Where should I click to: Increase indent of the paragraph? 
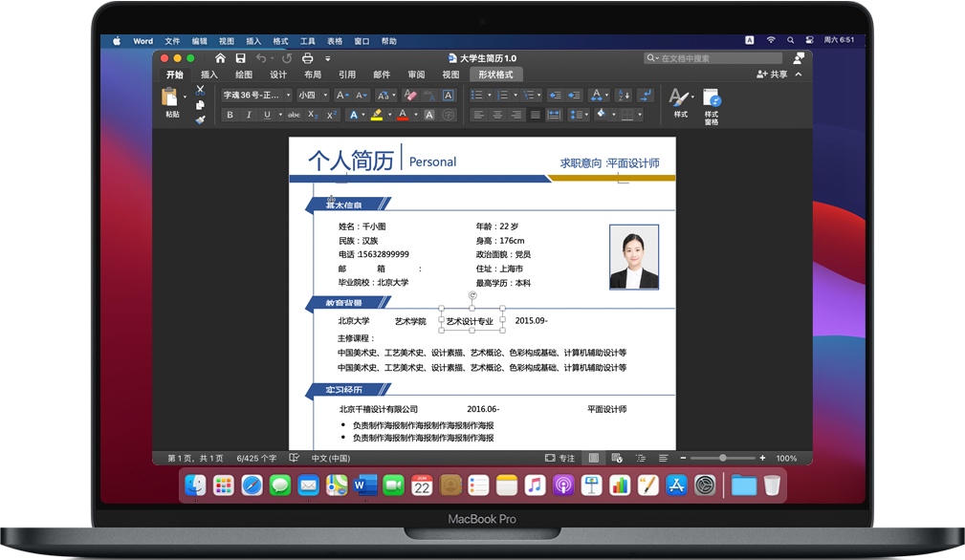point(574,96)
